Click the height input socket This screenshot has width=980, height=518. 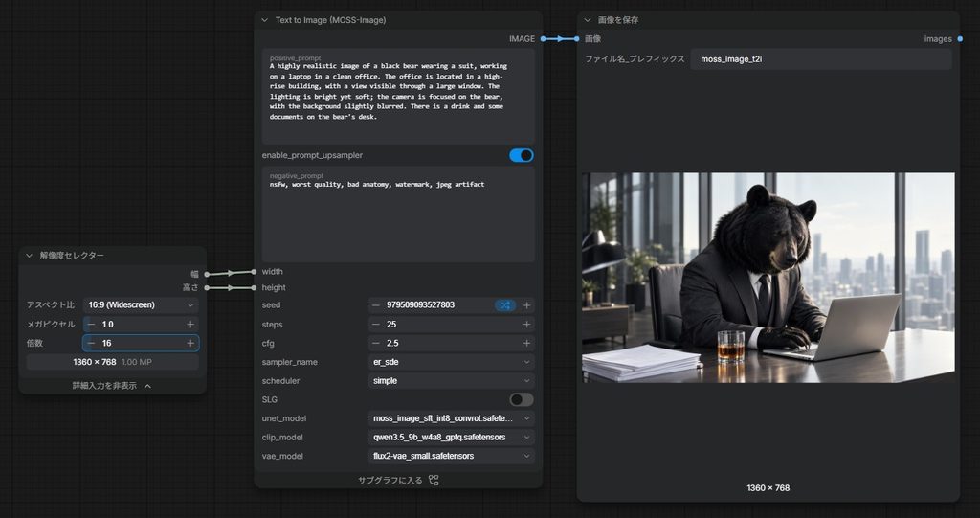tap(254, 288)
